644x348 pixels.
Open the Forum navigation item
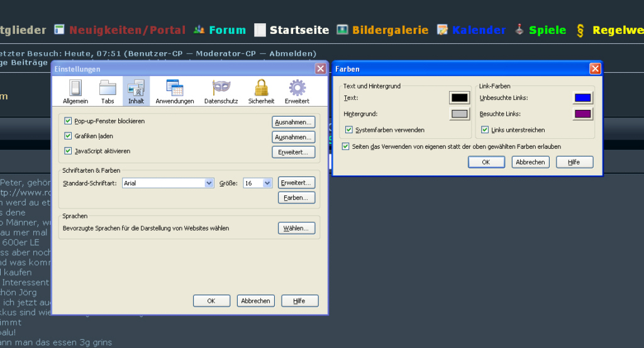pyautogui.click(x=227, y=30)
